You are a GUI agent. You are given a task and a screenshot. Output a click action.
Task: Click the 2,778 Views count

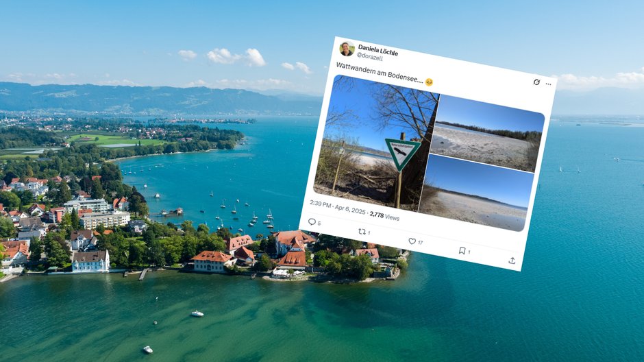tap(384, 216)
